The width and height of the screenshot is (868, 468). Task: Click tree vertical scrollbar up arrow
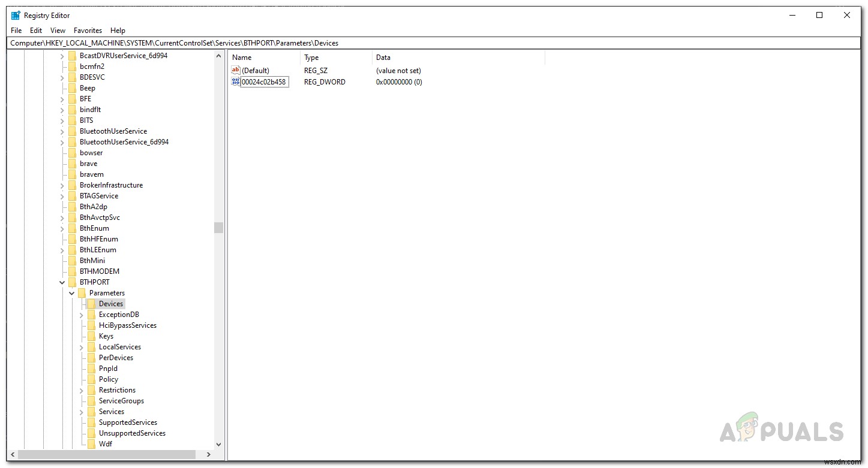218,56
